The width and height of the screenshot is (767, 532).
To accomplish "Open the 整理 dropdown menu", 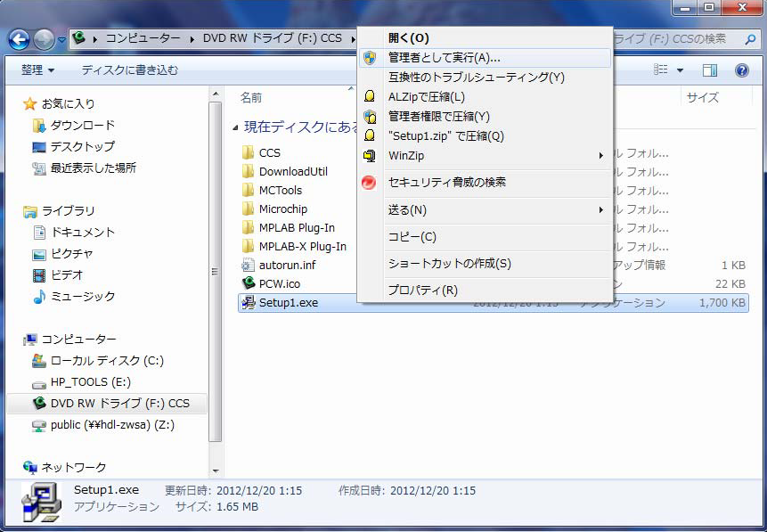I will [x=37, y=70].
